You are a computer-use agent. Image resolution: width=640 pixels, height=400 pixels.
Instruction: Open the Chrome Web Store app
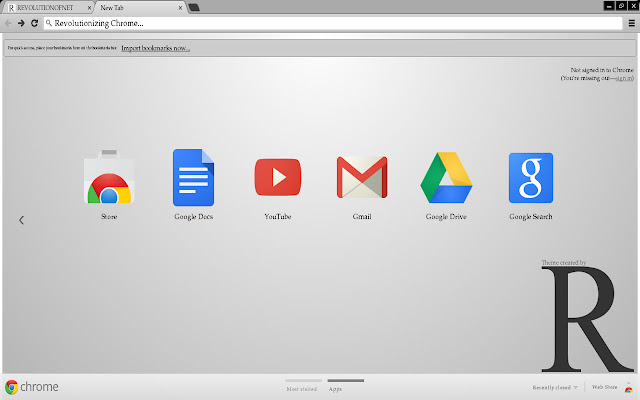pos(109,177)
